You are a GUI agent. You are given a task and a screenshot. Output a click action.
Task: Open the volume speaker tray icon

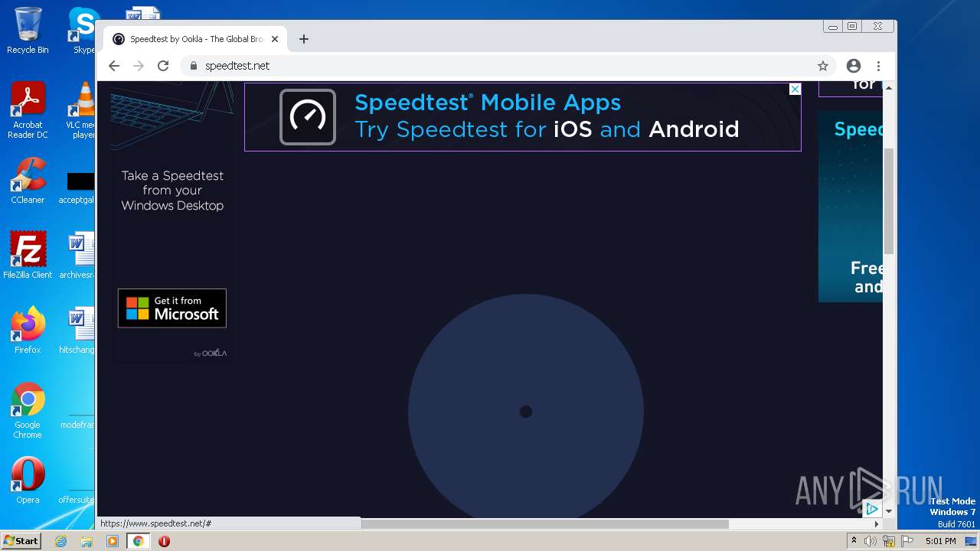point(871,541)
